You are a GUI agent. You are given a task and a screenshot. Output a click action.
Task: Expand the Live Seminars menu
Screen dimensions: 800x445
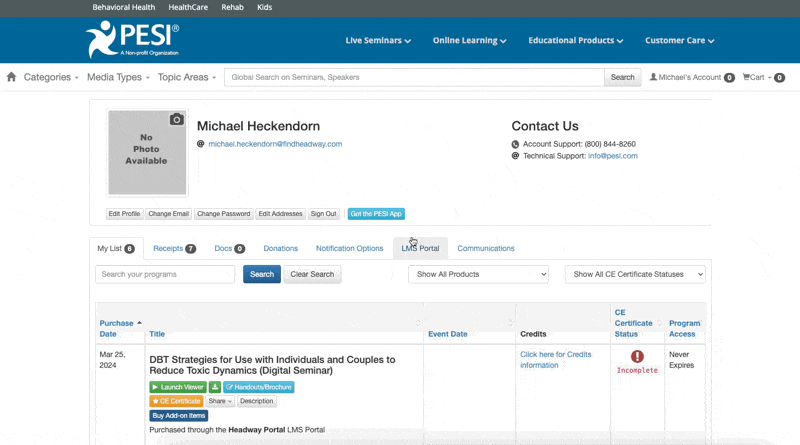point(378,40)
